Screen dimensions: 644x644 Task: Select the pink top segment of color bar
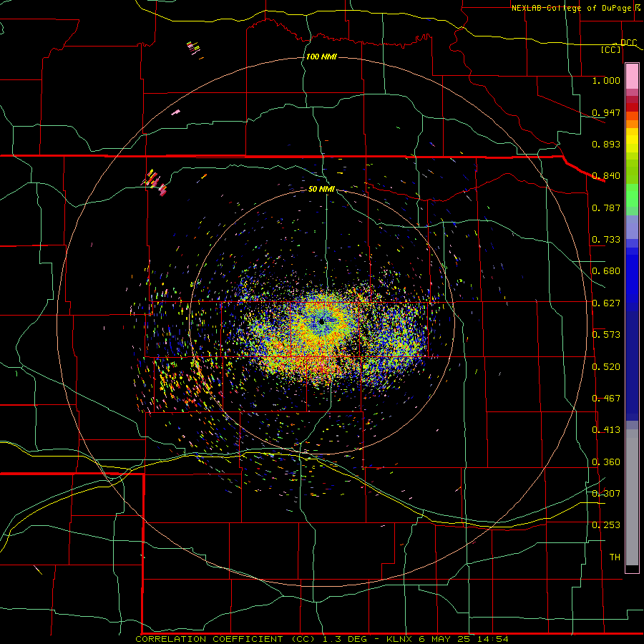coord(632,77)
